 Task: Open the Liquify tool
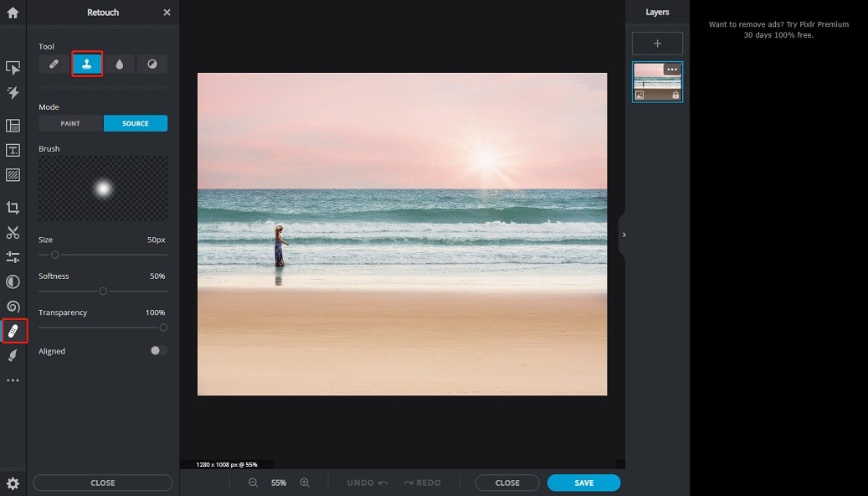14,307
